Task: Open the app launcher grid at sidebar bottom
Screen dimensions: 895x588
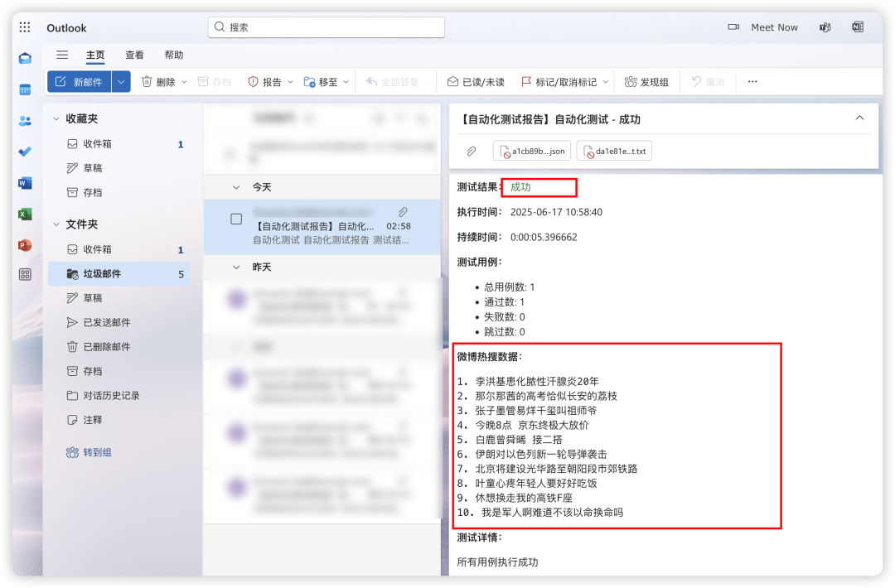Action: click(x=24, y=276)
